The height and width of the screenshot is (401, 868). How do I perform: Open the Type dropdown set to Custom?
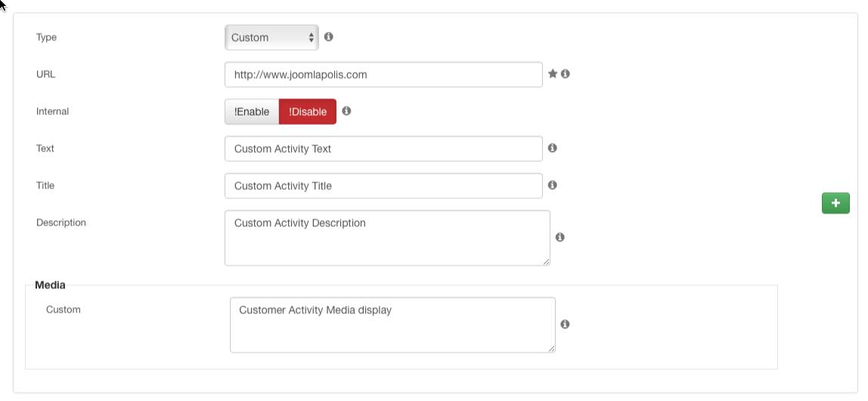271,38
